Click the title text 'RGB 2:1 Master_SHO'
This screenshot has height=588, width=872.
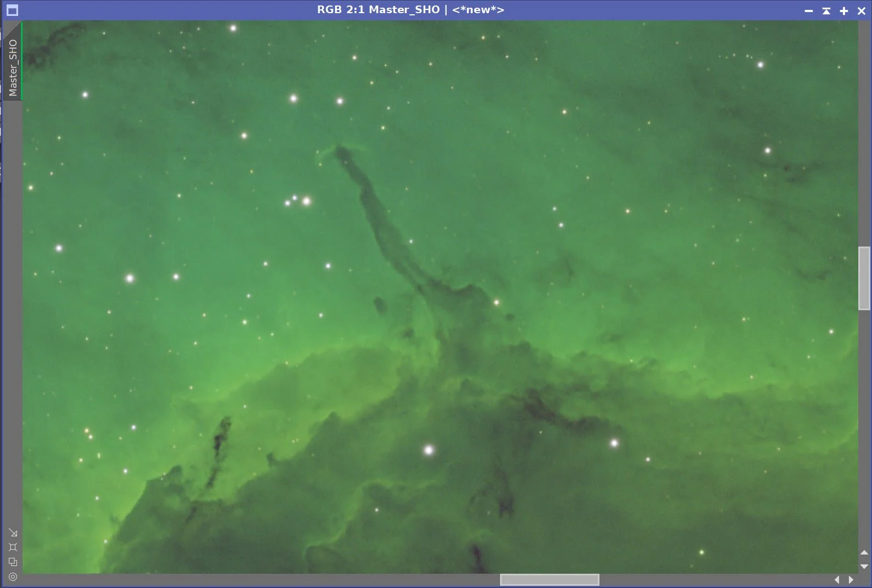point(378,10)
